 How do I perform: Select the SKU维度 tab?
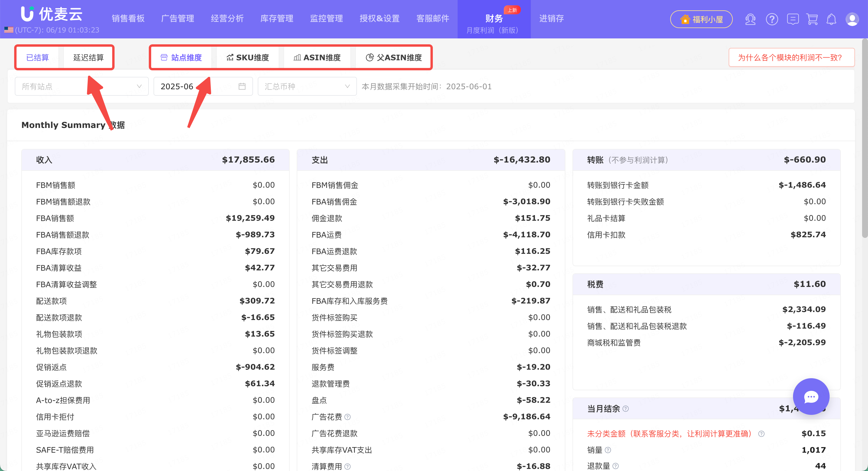point(248,58)
